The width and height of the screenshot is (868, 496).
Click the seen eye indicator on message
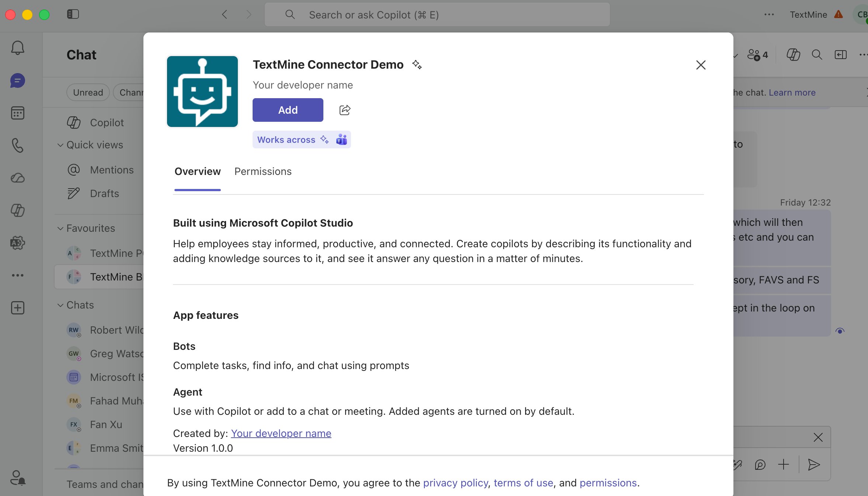(840, 331)
